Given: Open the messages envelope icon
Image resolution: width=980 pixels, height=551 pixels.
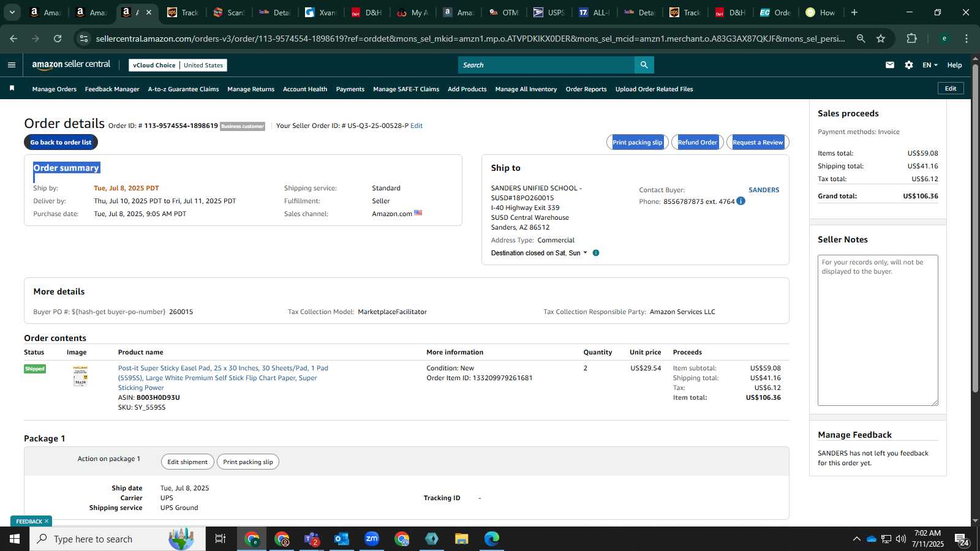Looking at the screenshot, I should click(x=890, y=65).
